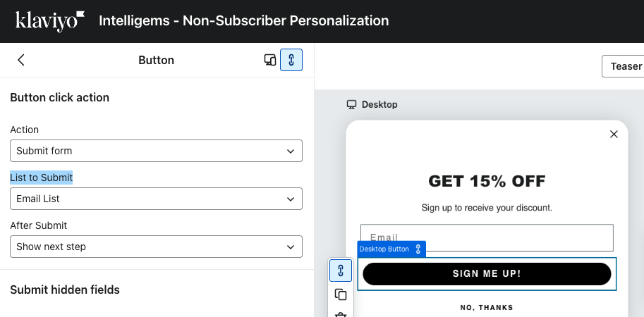This screenshot has width=644, height=317.
Task: Select the Desktop Button label tag
Action: 384,249
